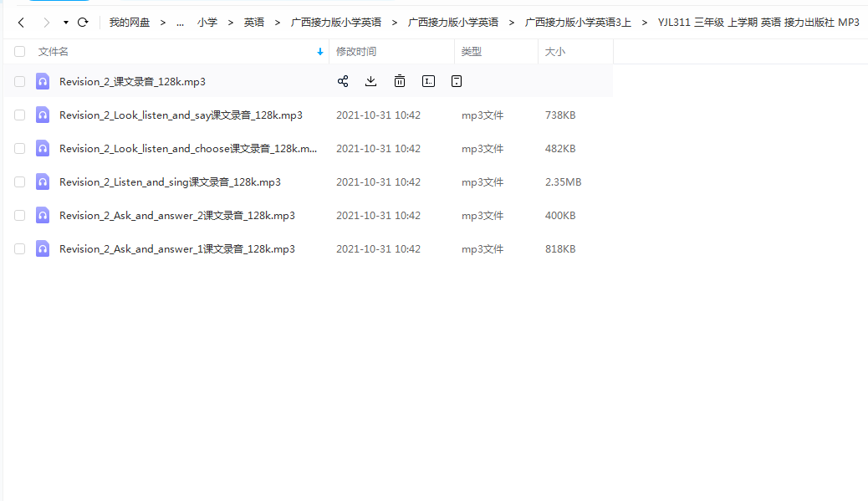This screenshot has width=868, height=501.
Task: Open the 广西接力版小学英语3上 breadcrumb
Action: [x=578, y=22]
